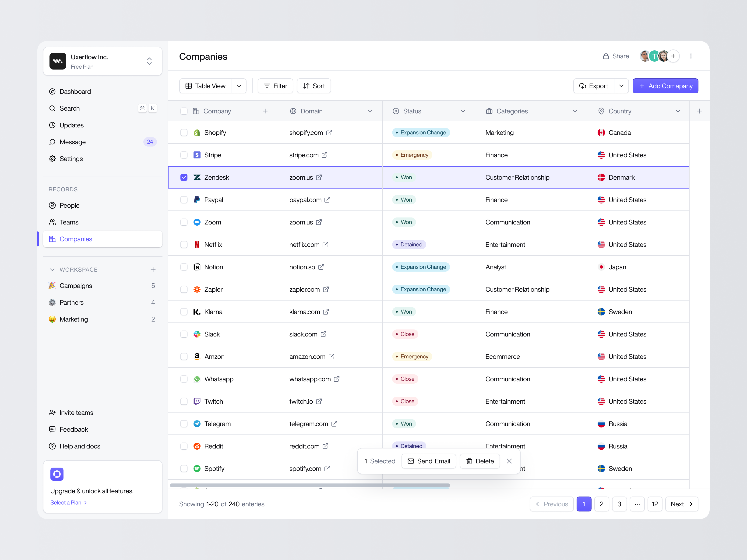This screenshot has width=747, height=560.
Task: Collapse the WORKSPACE section
Action: pyautogui.click(x=52, y=269)
